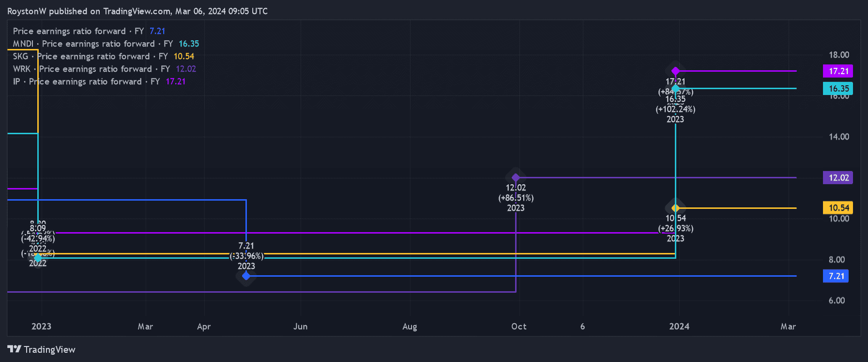
Task: Select the purple diamond marker at 12.02
Action: pyautogui.click(x=516, y=177)
